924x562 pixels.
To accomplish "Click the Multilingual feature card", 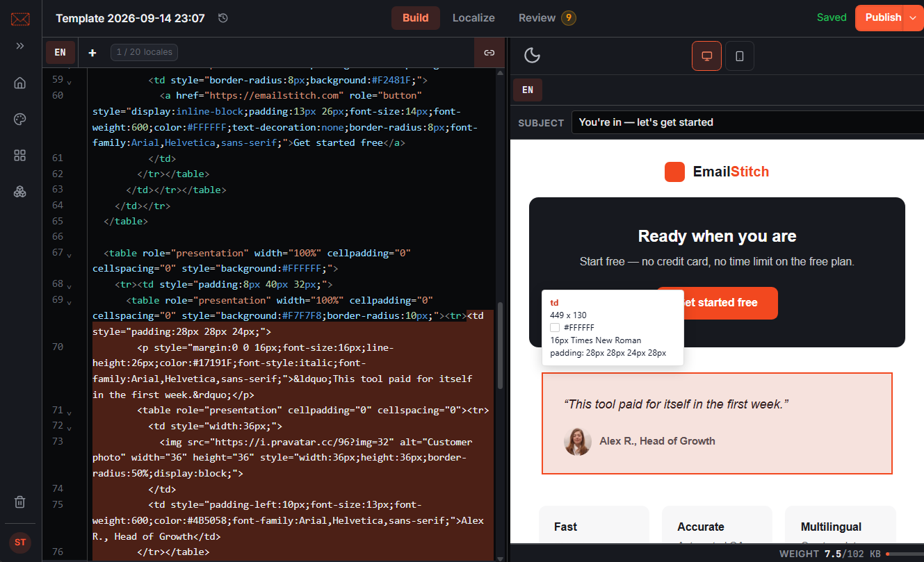I will point(841,524).
